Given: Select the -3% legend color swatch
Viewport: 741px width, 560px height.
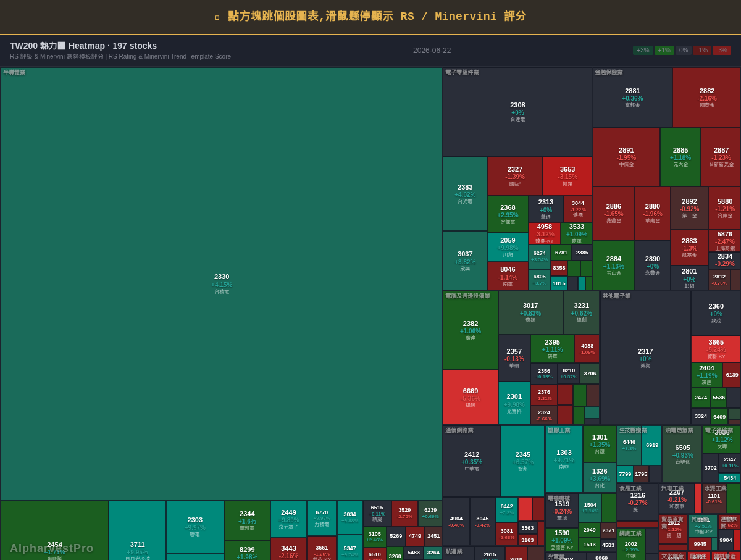Looking at the screenshot, I should click(x=722, y=51).
